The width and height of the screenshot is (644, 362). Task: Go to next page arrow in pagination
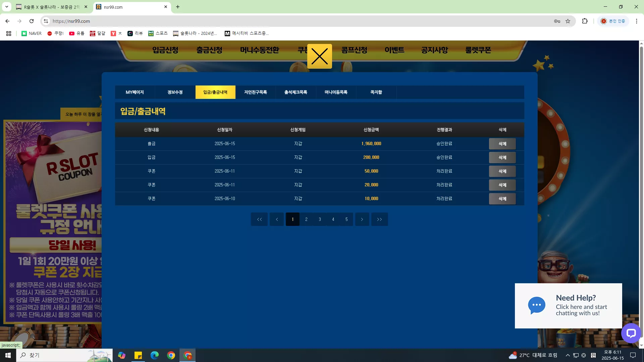pos(362,219)
